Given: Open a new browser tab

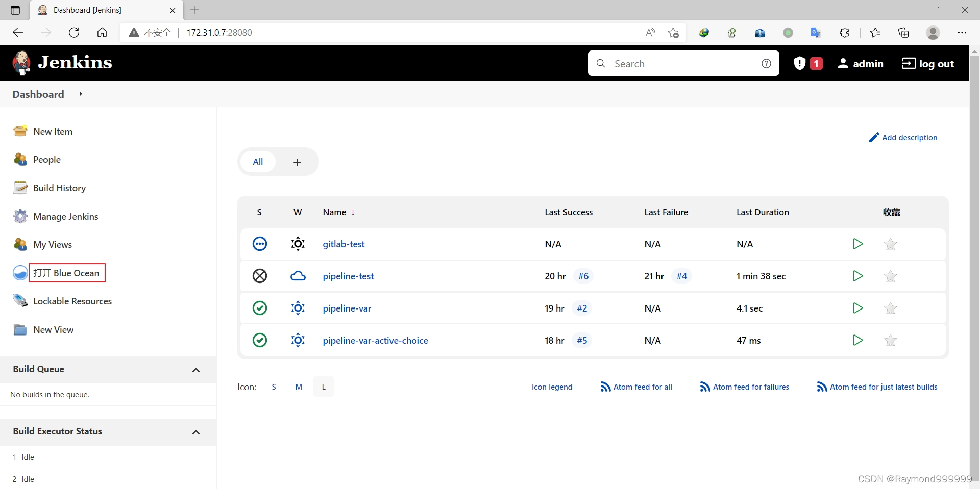Looking at the screenshot, I should pyautogui.click(x=194, y=10).
